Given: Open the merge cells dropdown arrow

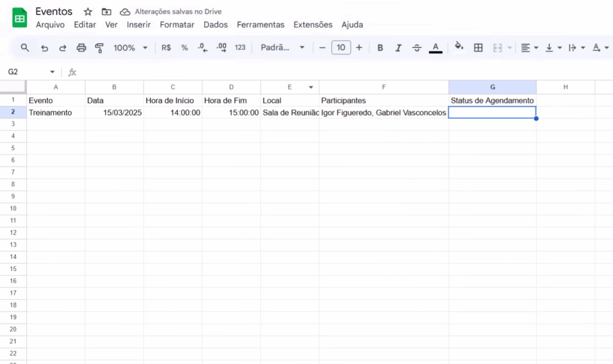Looking at the screenshot, I should click(509, 48).
